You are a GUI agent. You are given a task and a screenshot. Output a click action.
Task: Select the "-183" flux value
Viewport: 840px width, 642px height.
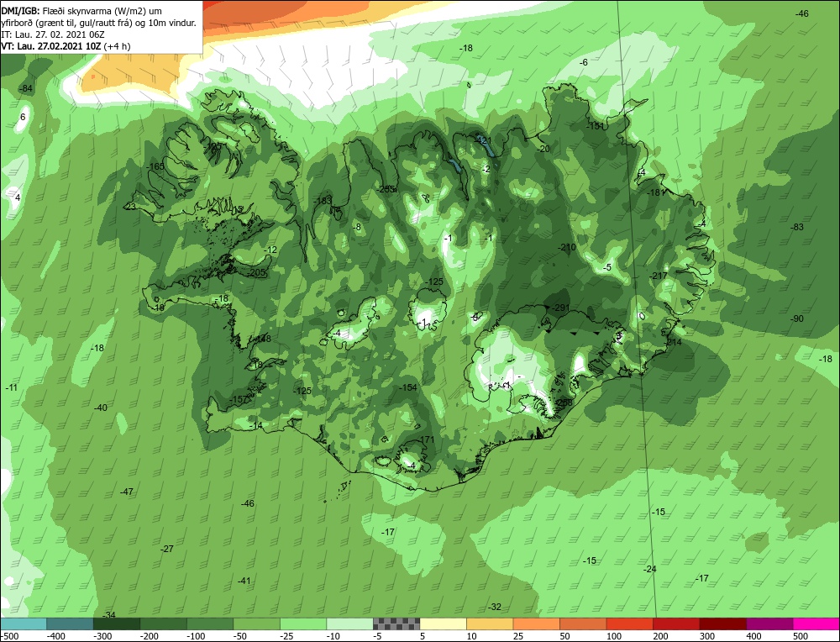pos(323,201)
